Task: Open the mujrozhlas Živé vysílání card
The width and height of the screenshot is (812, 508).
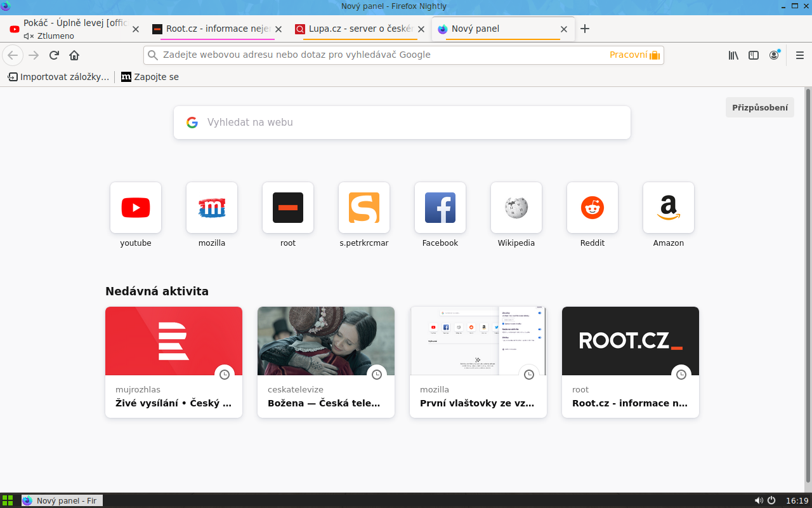Action: [x=174, y=362]
